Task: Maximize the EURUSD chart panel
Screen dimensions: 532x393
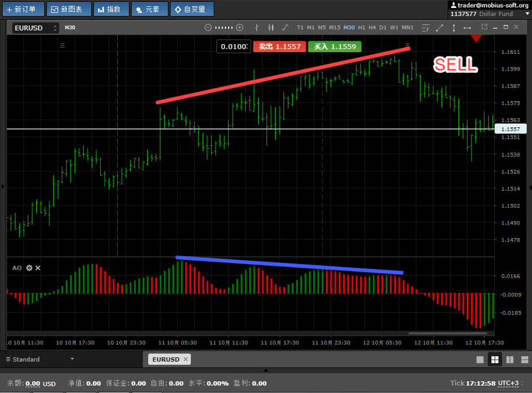Action: pos(505,27)
